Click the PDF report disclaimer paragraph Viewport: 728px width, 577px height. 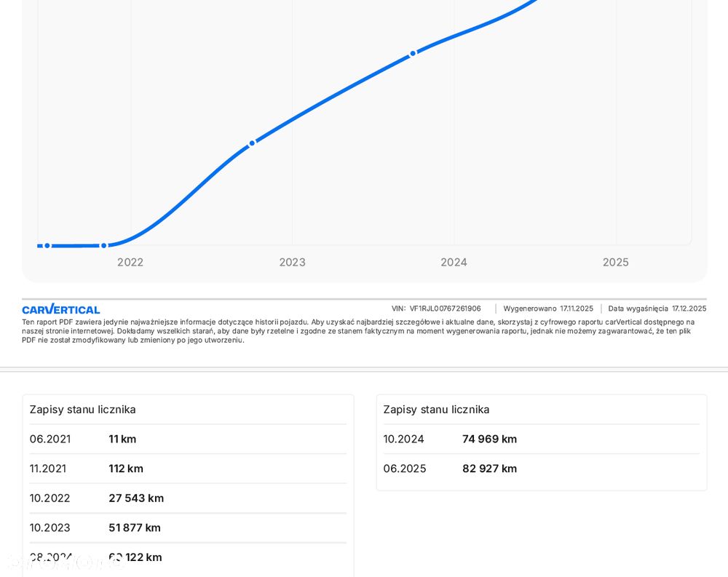click(x=358, y=331)
